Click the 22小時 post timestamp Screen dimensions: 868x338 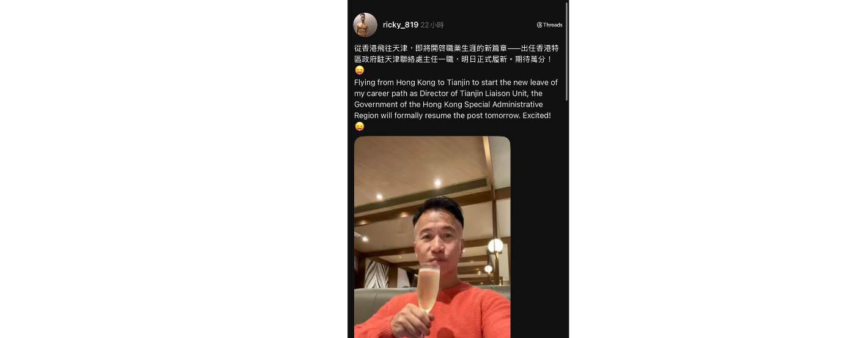pos(432,25)
